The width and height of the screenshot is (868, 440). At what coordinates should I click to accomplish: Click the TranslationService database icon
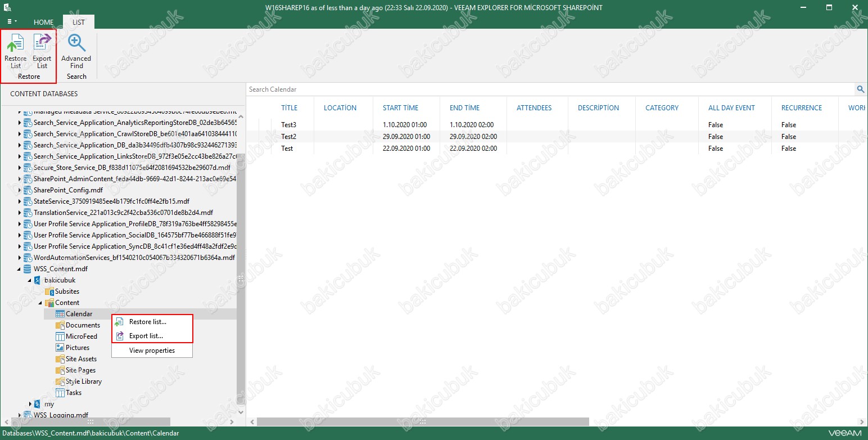28,213
